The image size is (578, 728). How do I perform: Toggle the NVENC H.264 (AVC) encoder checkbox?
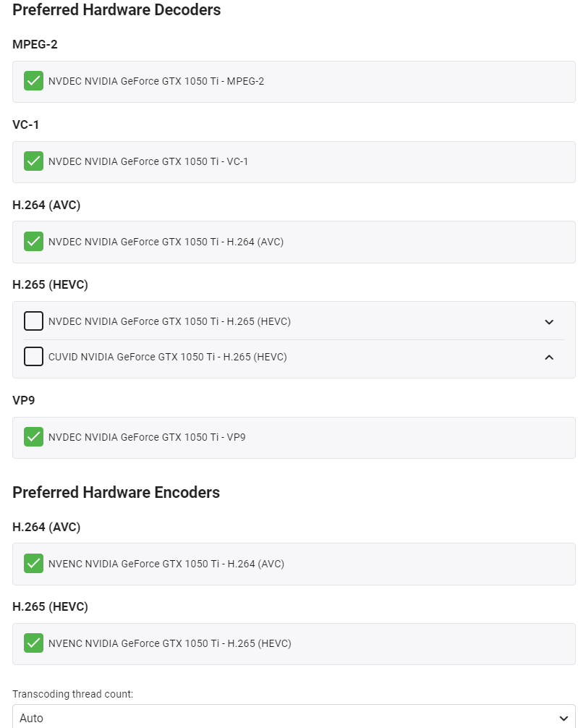(33, 563)
